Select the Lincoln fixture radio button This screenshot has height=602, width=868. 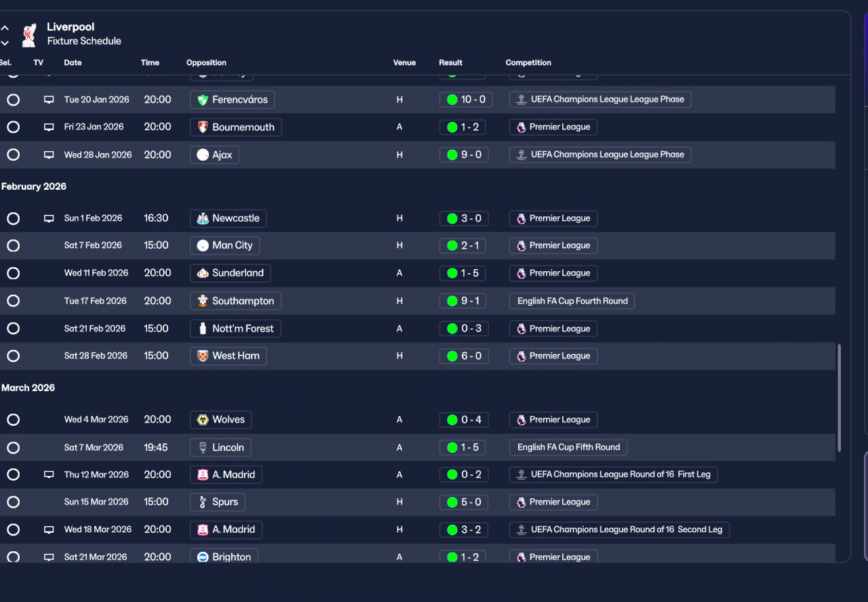pos(13,447)
